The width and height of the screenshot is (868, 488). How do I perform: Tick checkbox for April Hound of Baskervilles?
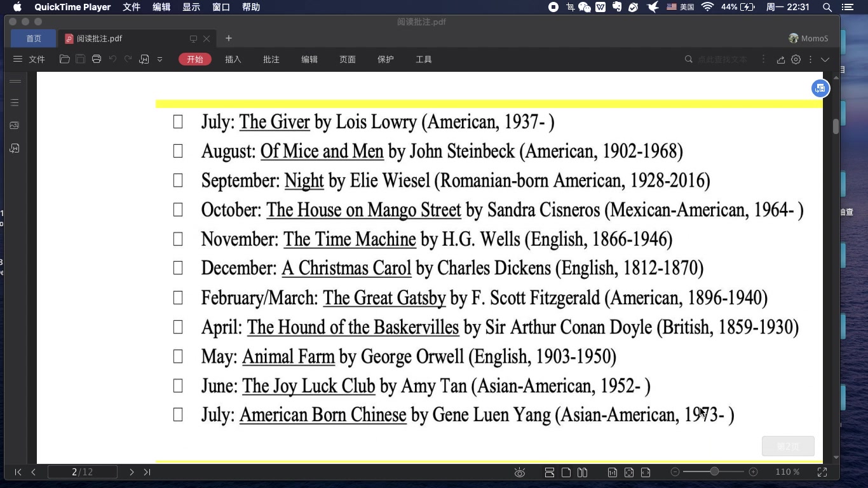pyautogui.click(x=178, y=327)
